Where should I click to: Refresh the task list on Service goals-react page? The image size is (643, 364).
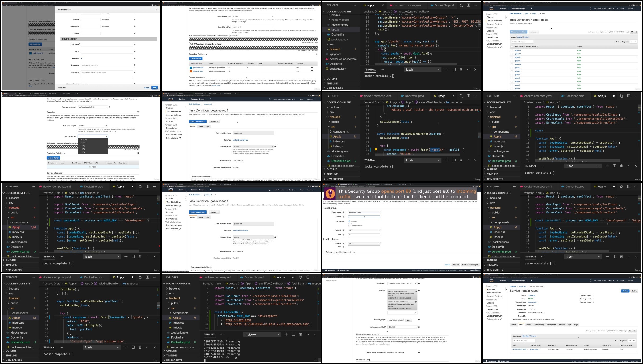point(630,331)
